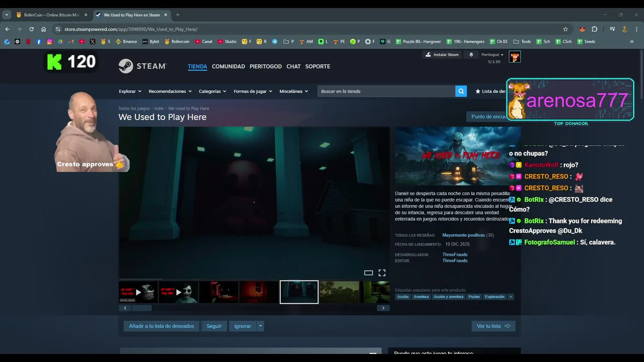Expand the Explorar menu
This screenshot has width=644, height=362.
click(x=130, y=92)
